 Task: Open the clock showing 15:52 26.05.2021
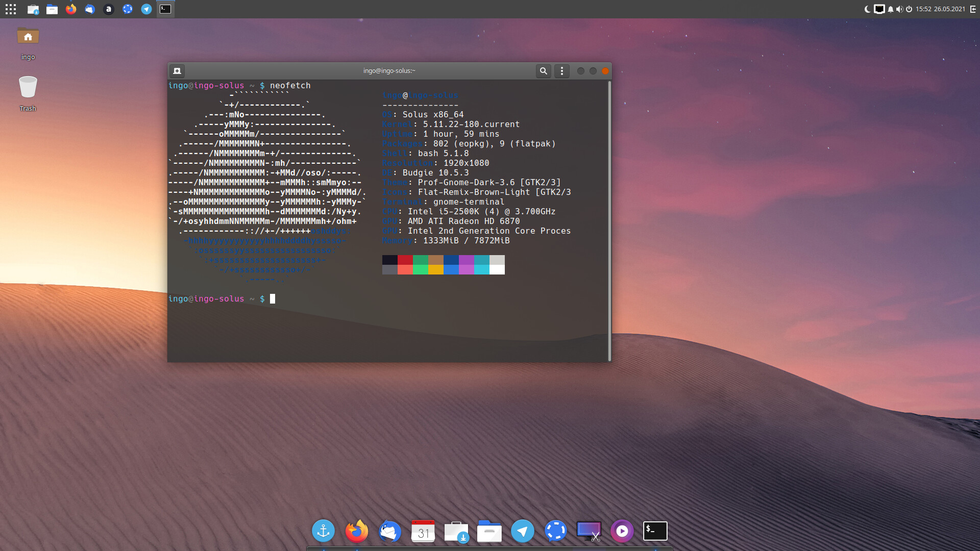coord(940,9)
